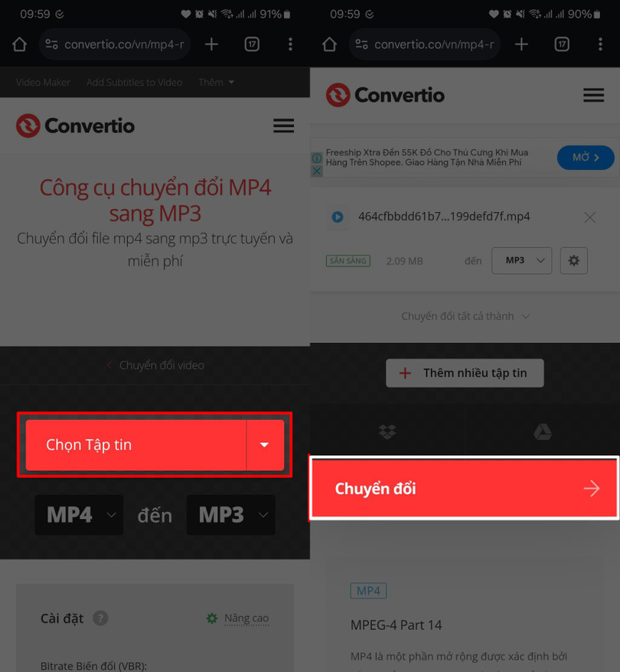Open the right browser's three-dot overflow menu
The width and height of the screenshot is (620, 672).
click(600, 44)
